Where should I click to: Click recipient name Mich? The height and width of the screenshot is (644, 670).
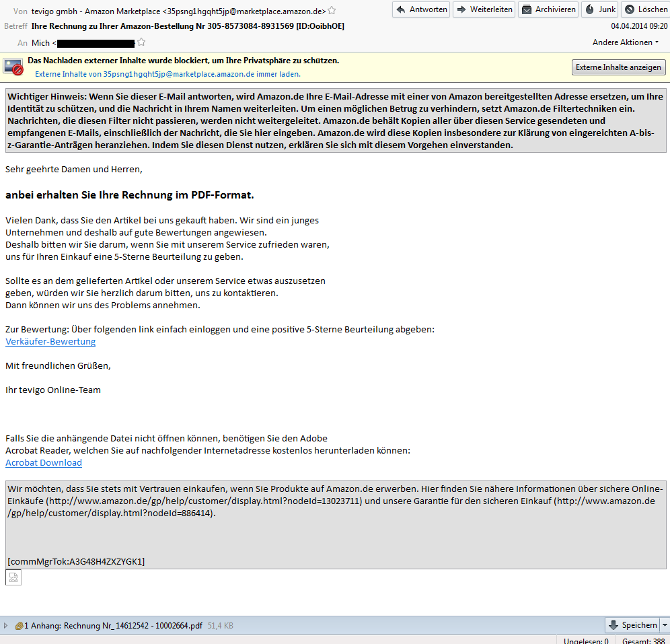(x=40, y=43)
